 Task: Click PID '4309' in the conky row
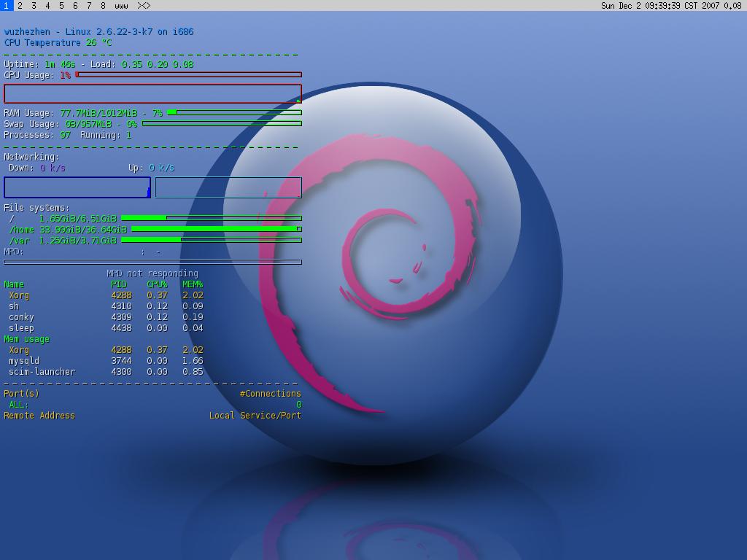(122, 317)
